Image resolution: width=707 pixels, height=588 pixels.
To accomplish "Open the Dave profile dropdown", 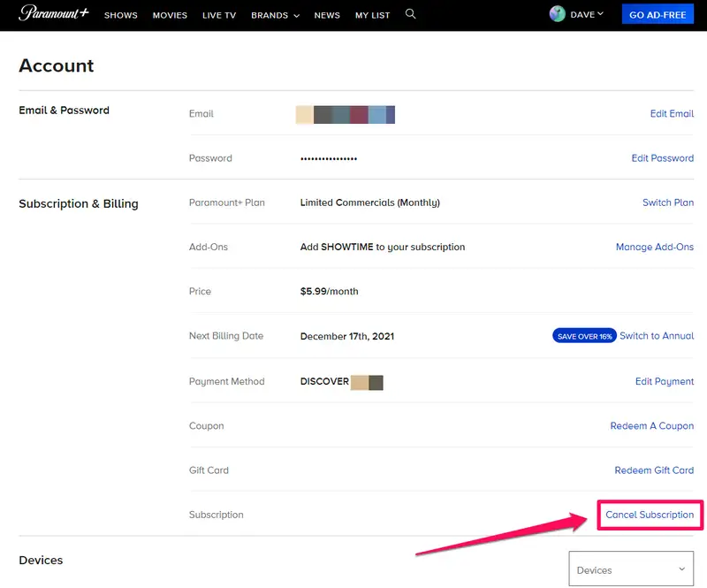I will 588,14.
